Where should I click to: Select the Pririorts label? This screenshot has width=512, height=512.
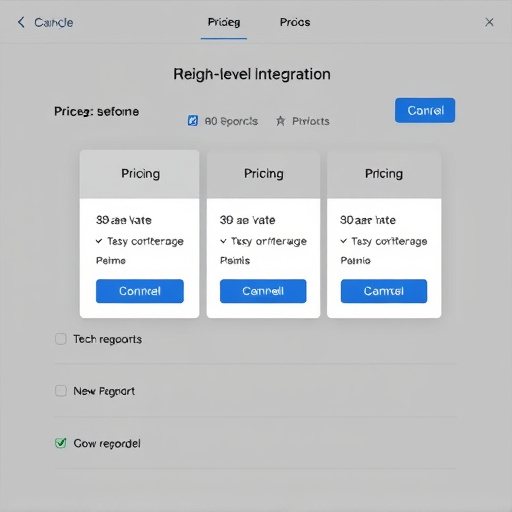tap(311, 121)
